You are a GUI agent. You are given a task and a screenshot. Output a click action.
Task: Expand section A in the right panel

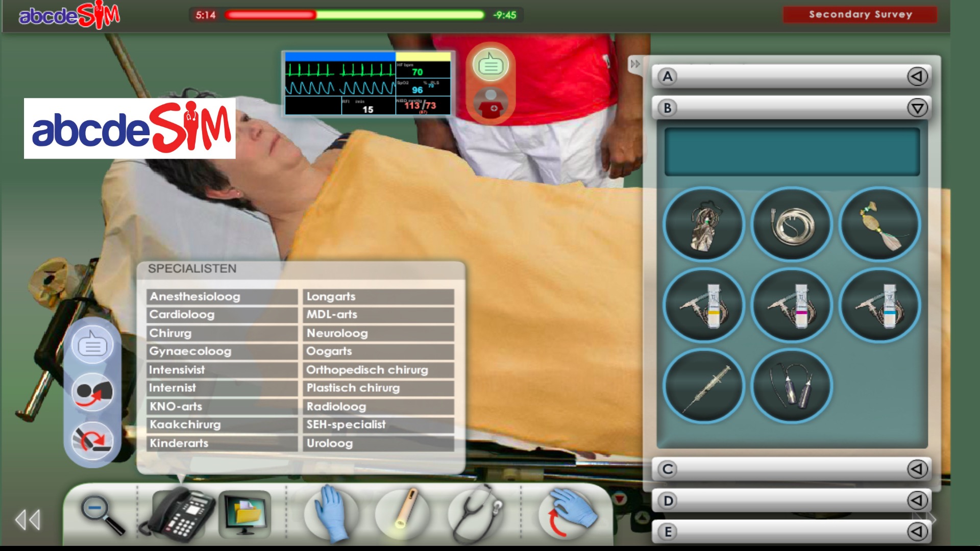[x=917, y=76]
